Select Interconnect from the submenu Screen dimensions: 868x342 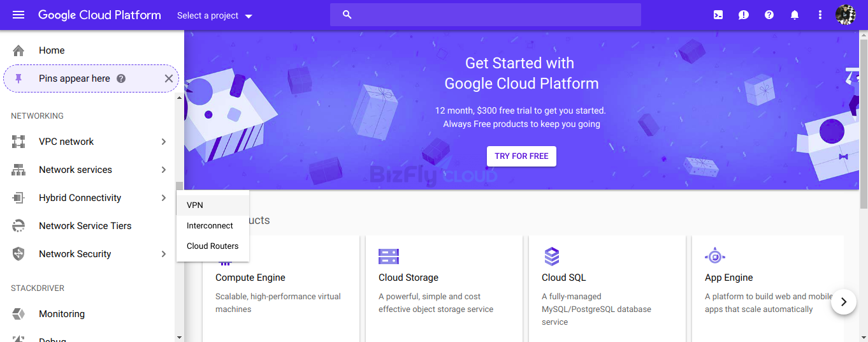213,226
